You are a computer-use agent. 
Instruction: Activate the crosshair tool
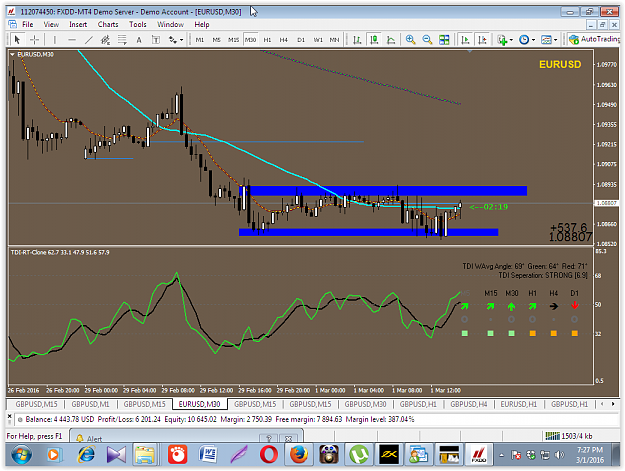[x=35, y=39]
